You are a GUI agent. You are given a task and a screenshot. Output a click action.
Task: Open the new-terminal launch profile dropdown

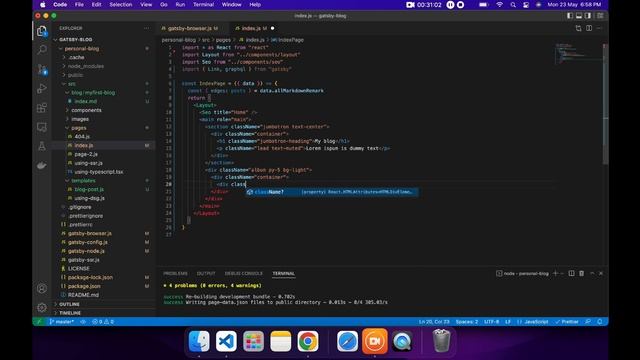562,273
